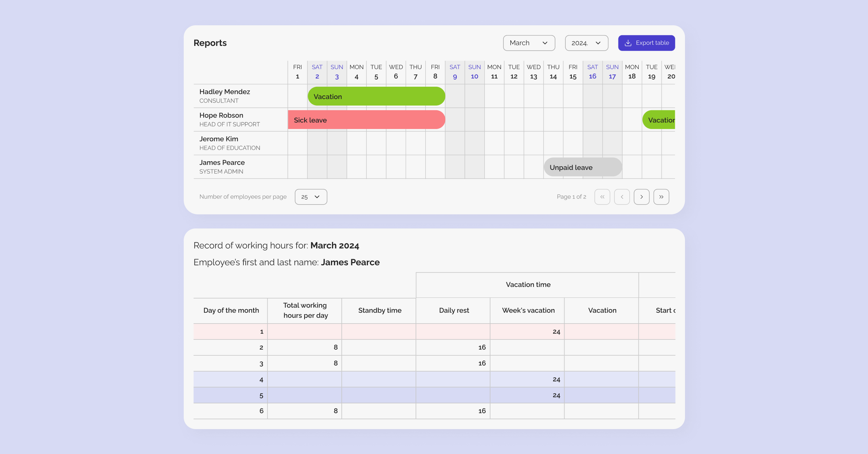Expand the employees per page dropdown
This screenshot has width=868, height=454.
[311, 197]
